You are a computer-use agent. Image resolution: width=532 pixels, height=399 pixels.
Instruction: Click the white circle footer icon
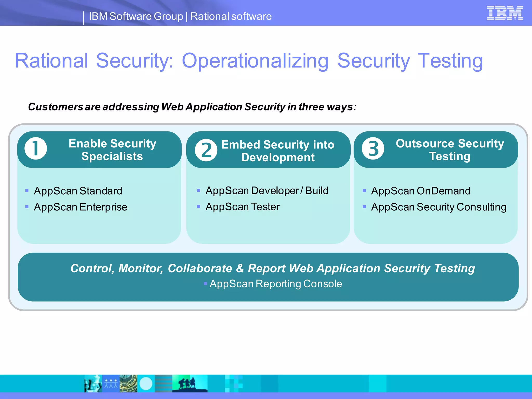tap(146, 383)
